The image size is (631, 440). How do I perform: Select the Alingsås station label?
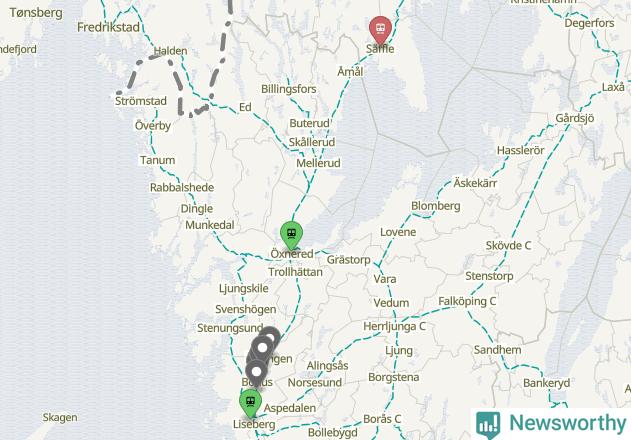pyautogui.click(x=328, y=366)
